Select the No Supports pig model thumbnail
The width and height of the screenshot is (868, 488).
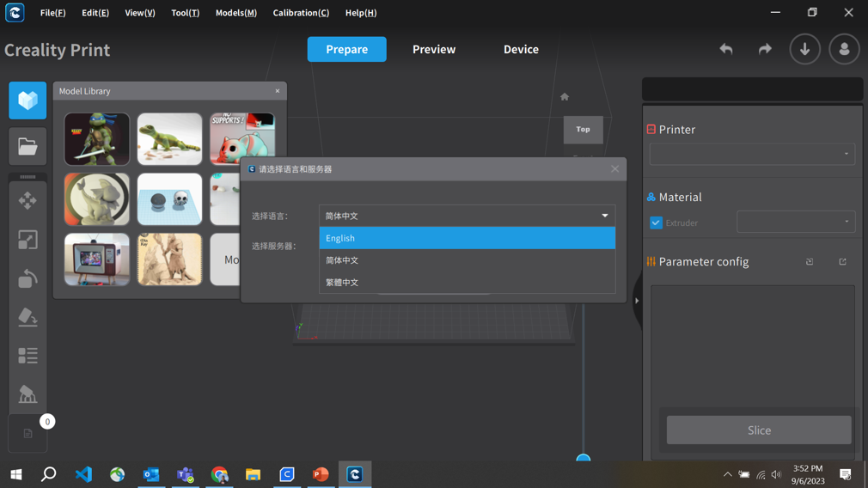click(242, 139)
